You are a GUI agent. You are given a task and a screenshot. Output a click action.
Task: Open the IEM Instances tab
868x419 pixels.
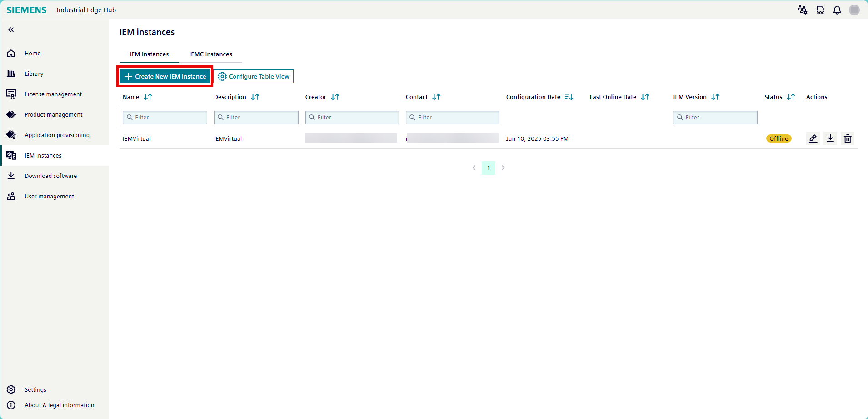pos(149,54)
